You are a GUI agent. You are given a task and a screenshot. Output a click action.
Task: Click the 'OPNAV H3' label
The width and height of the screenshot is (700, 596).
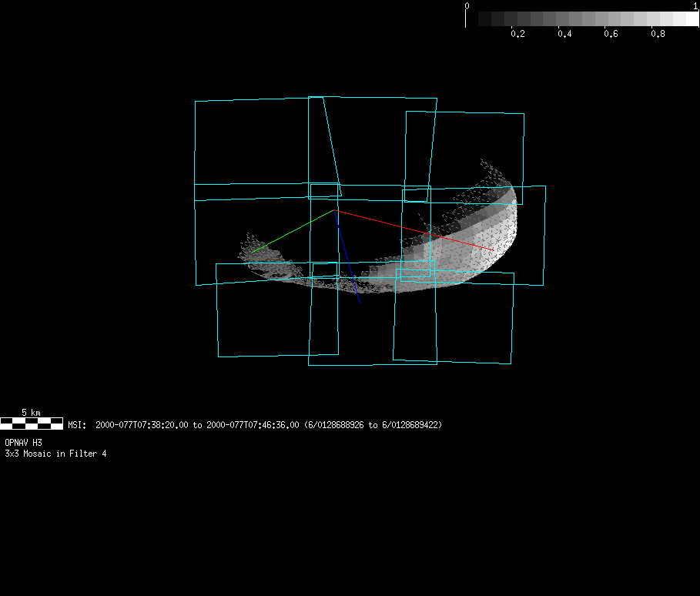(24, 443)
